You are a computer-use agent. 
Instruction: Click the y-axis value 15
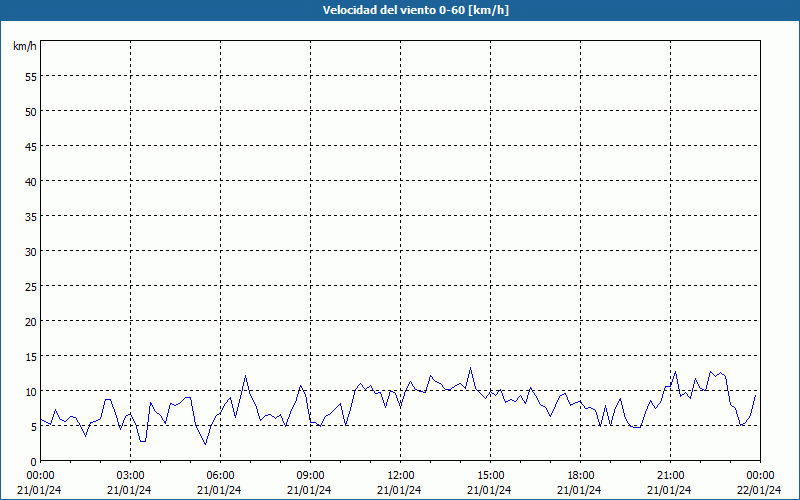point(31,357)
